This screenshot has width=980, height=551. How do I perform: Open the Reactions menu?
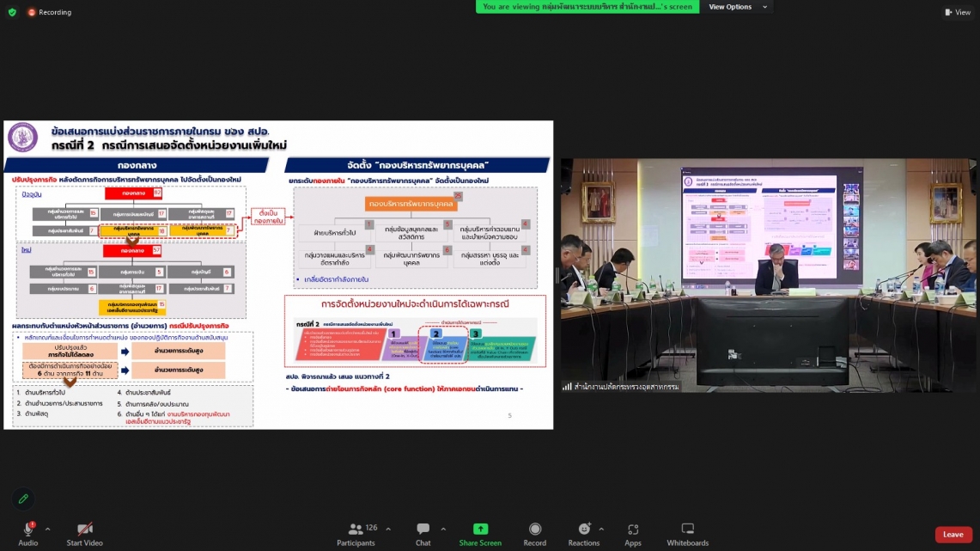pos(584,534)
